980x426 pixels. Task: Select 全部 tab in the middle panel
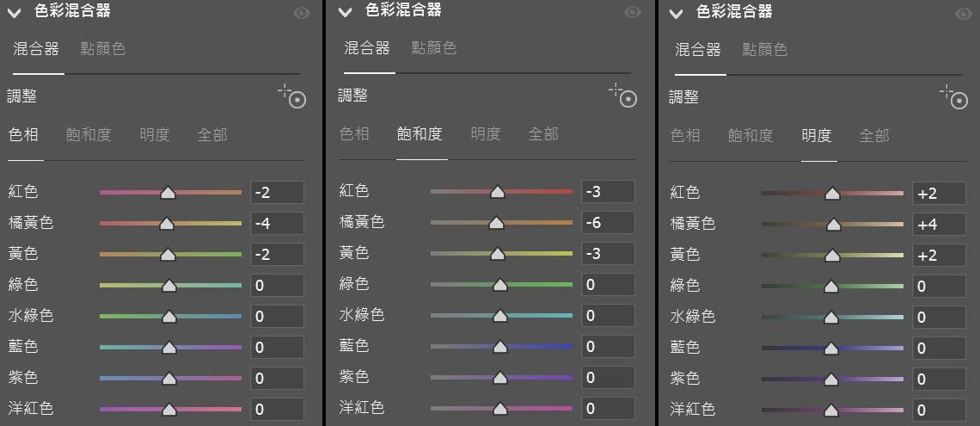tap(543, 133)
